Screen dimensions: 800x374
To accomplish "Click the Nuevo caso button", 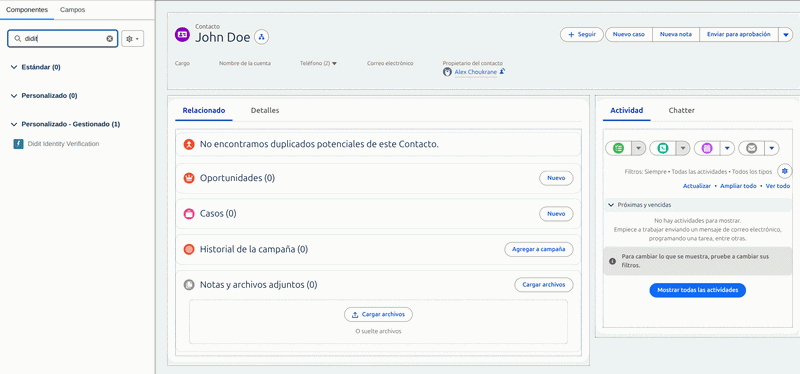I will (629, 35).
